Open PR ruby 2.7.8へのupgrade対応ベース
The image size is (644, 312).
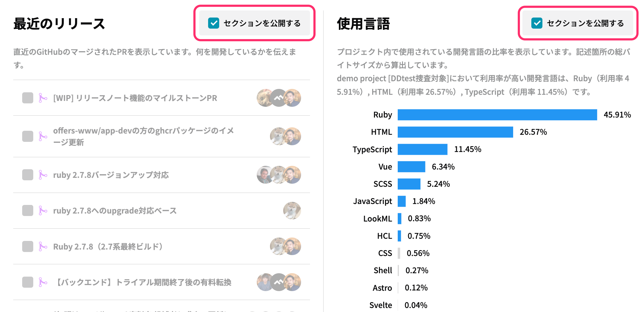click(x=115, y=210)
